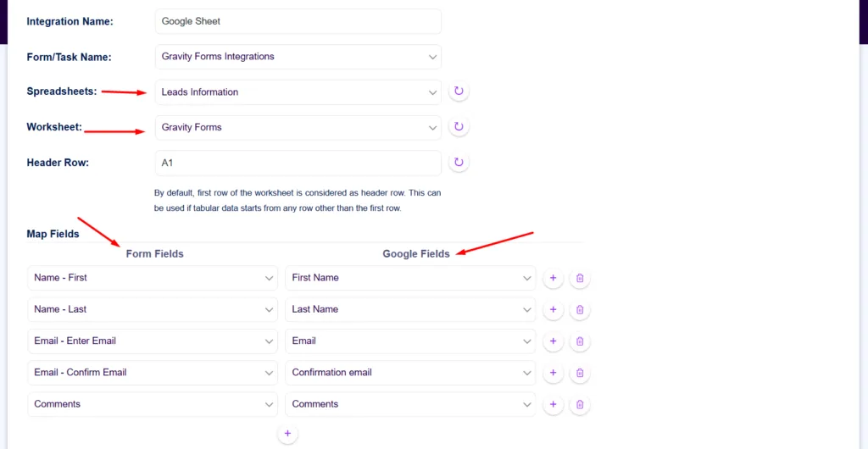The image size is (868, 449).
Task: Refresh the Worksheet list
Action: point(459,127)
